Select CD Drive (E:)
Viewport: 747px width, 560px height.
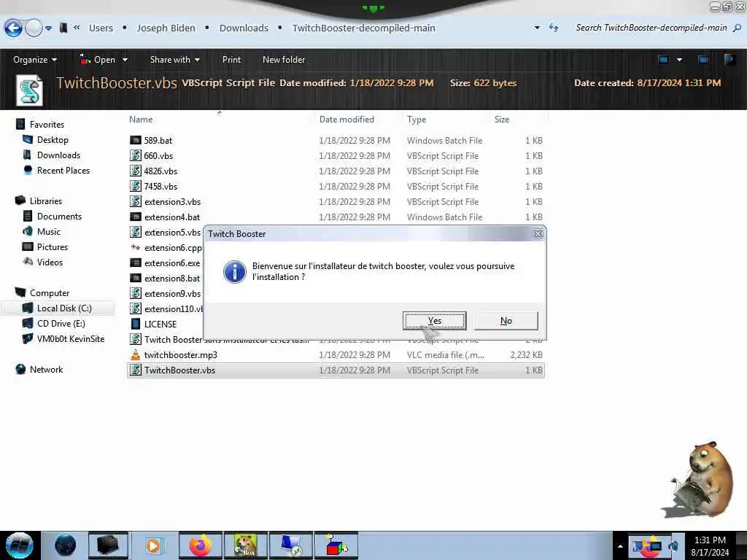[x=61, y=323]
